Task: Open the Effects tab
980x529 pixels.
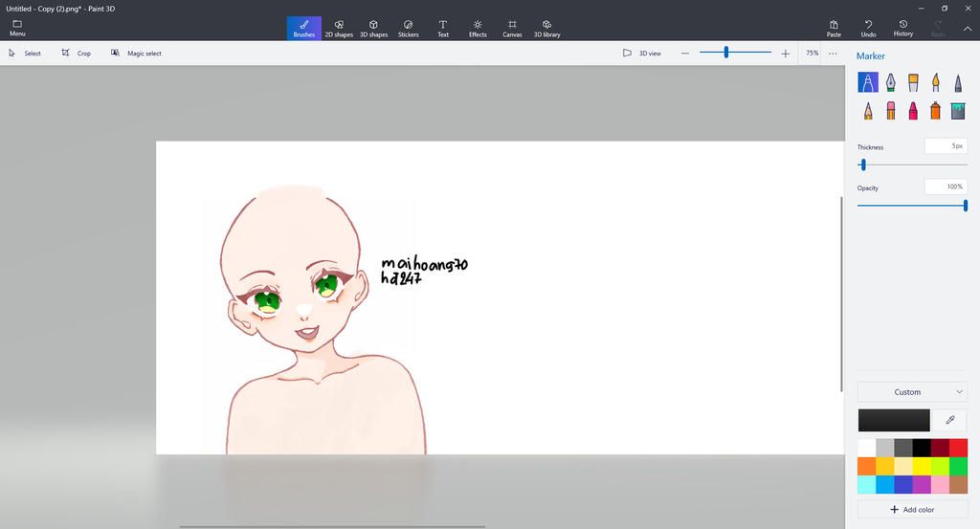Action: [478, 28]
